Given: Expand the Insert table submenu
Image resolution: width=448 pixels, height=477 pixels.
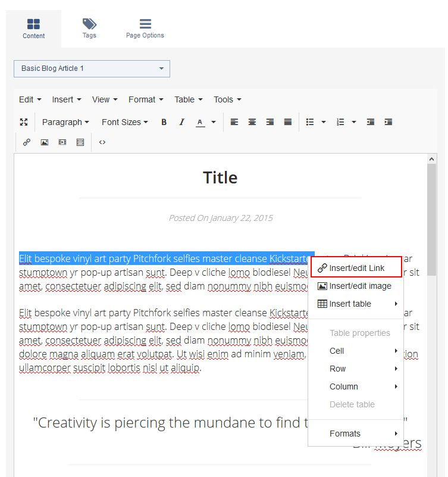Looking at the screenshot, I should click(356, 304).
